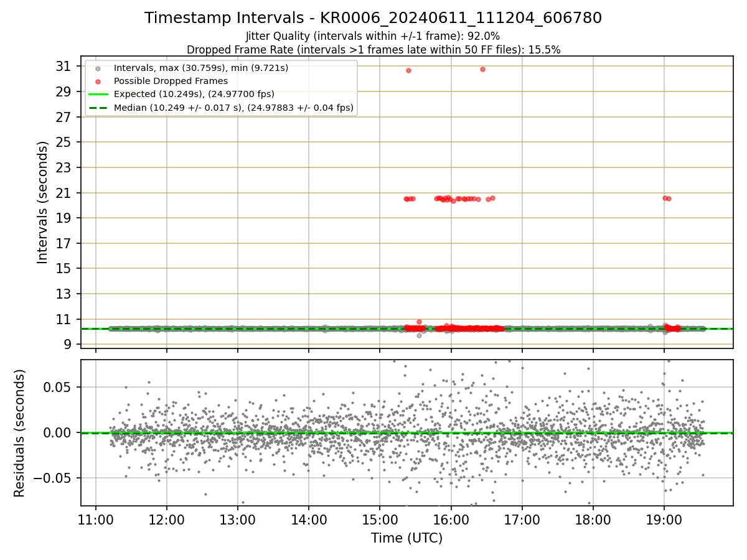Click the gray circle marker in legend

point(98,68)
